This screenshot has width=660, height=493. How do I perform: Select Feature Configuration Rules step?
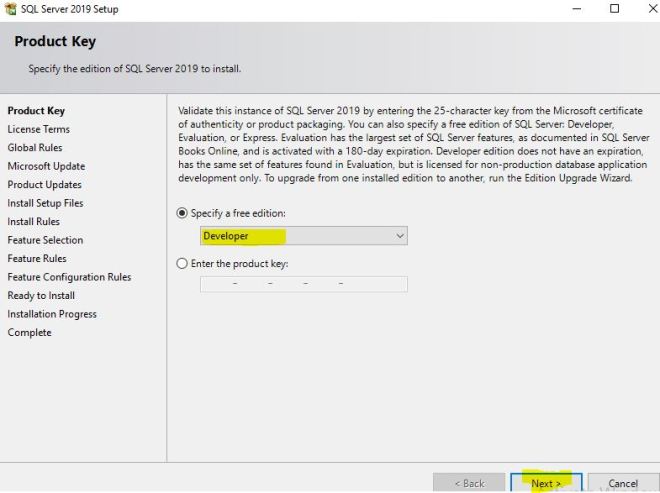pos(69,277)
